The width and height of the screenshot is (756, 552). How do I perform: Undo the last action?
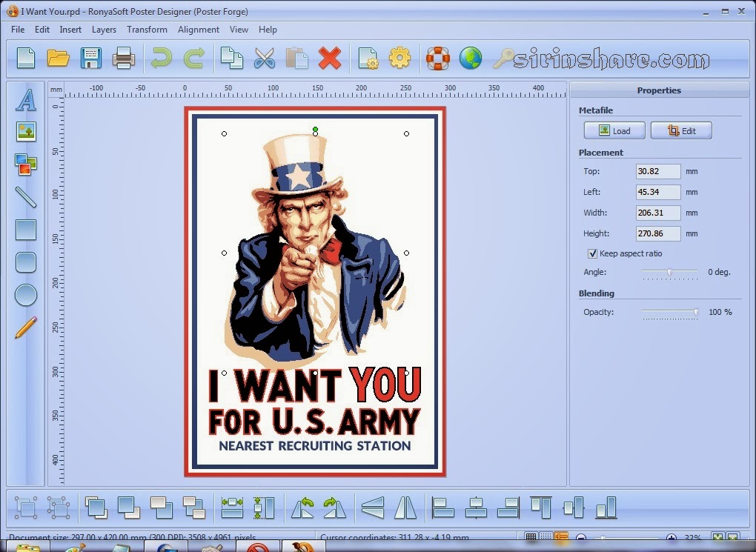[161, 58]
